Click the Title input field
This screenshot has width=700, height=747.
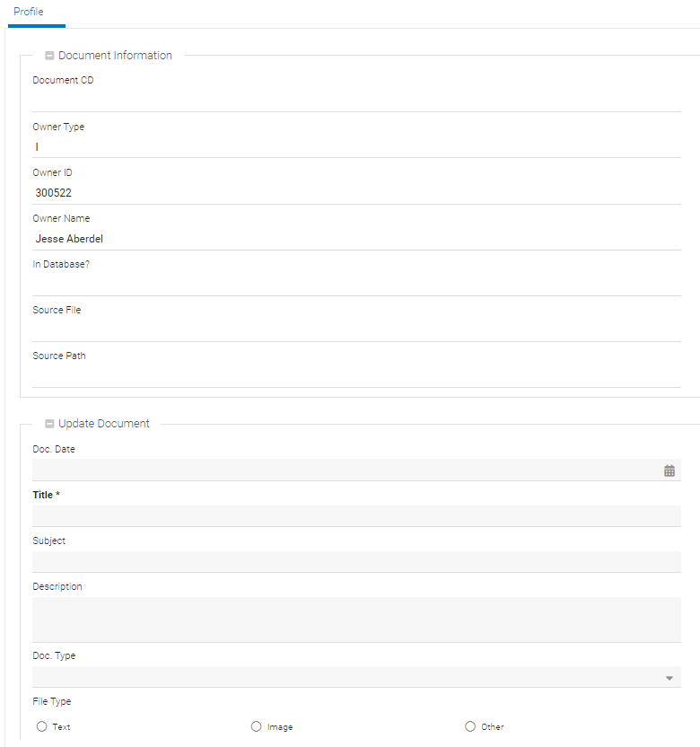pyautogui.click(x=356, y=516)
